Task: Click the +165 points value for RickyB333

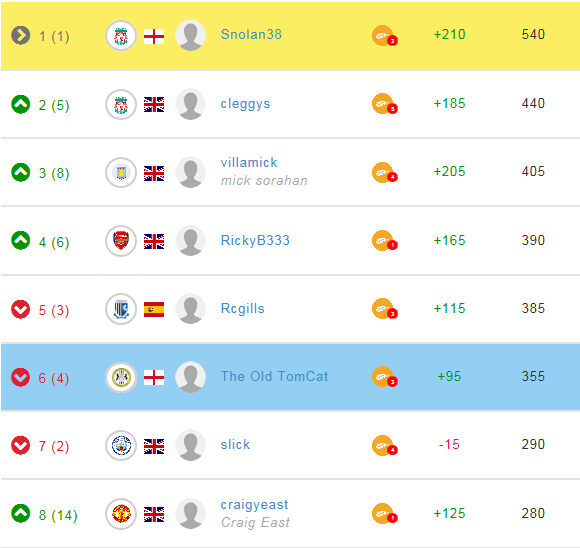Action: point(449,241)
